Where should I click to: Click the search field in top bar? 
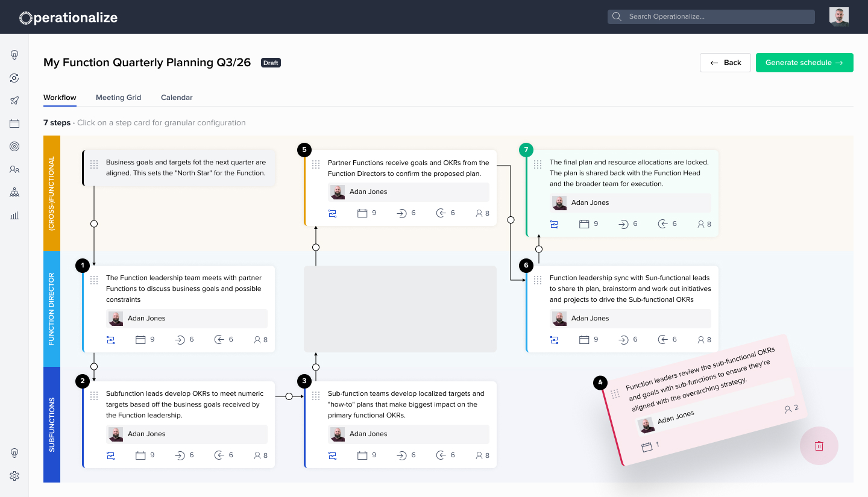(x=711, y=17)
